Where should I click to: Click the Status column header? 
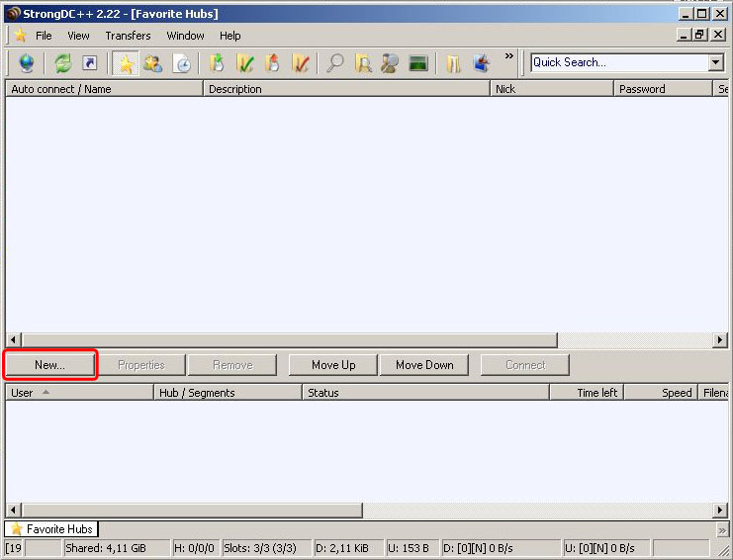pos(425,393)
